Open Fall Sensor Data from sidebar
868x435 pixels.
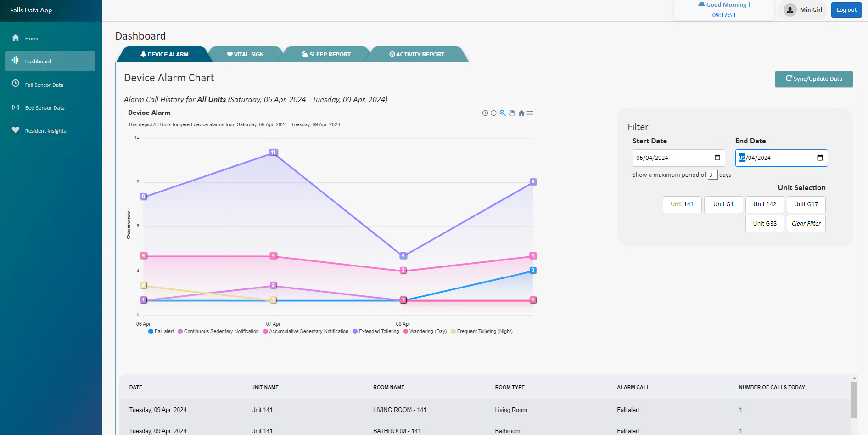[x=44, y=85]
